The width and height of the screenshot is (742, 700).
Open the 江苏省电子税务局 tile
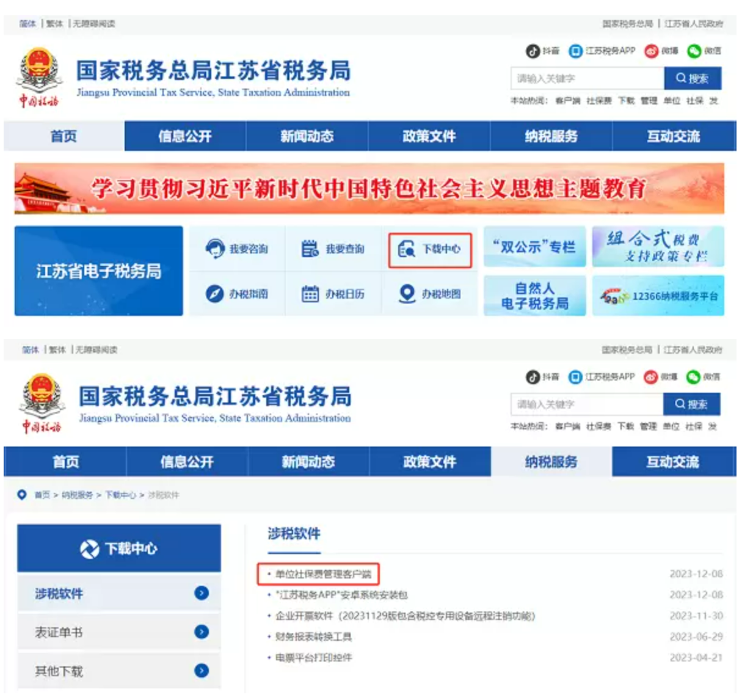point(99,271)
